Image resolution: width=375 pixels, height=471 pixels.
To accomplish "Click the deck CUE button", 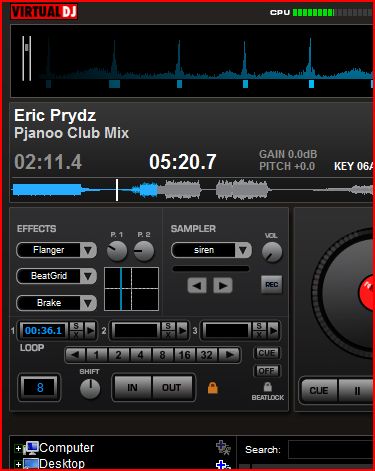I will pyautogui.click(x=319, y=390).
